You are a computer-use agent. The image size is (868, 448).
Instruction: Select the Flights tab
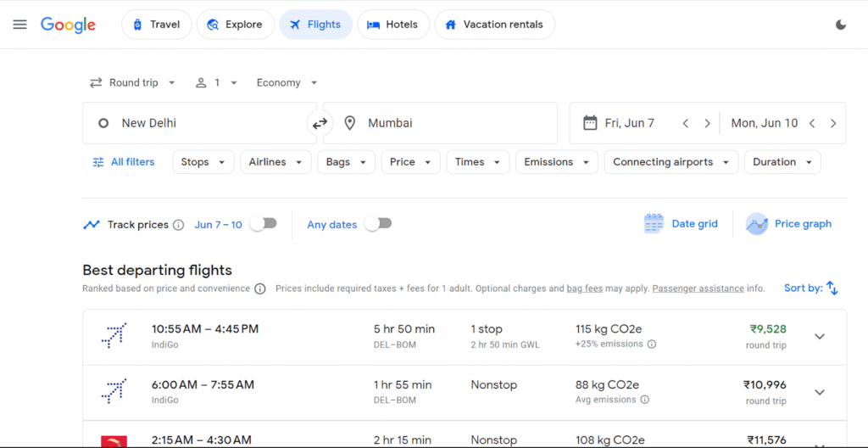(315, 25)
